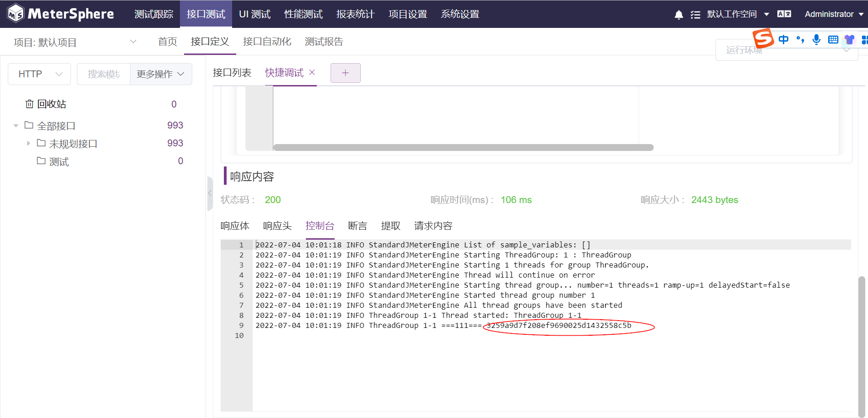Click the 测试 folder icon

[x=41, y=161]
